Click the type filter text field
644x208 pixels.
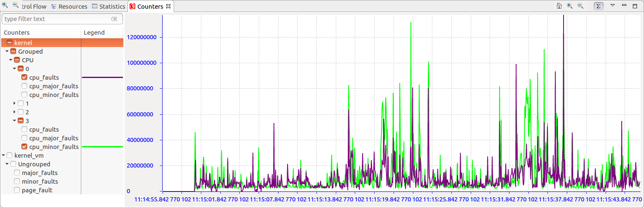click(56, 19)
